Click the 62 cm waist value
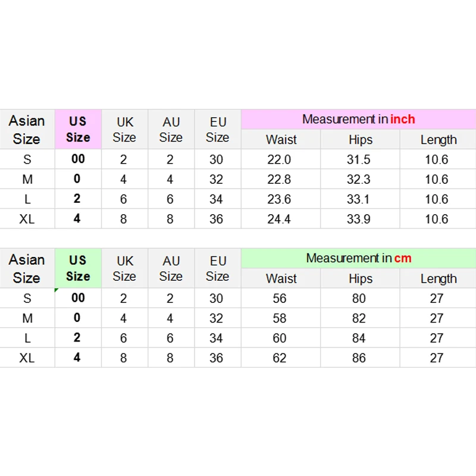Viewport: 476px width, 476px height. pos(280,358)
